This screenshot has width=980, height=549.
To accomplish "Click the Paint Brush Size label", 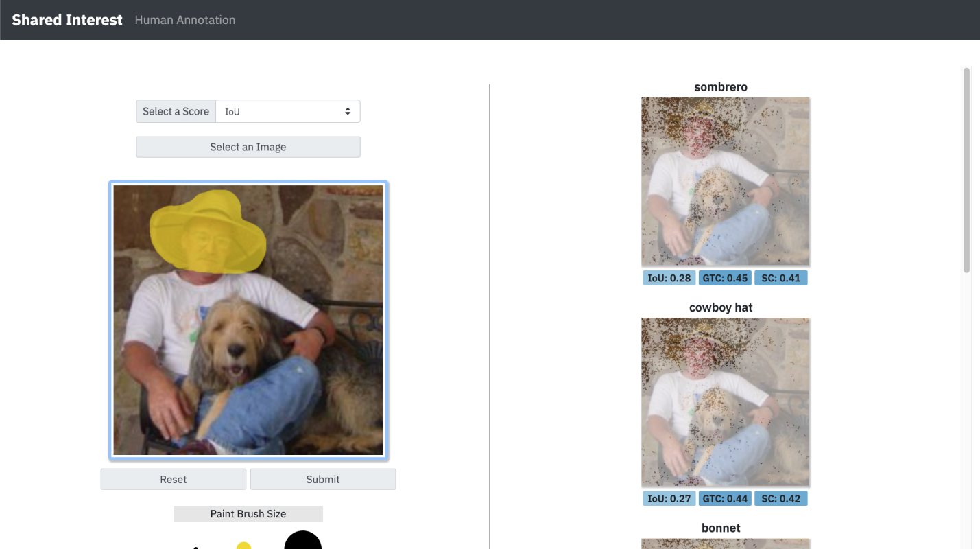I will pyautogui.click(x=248, y=513).
